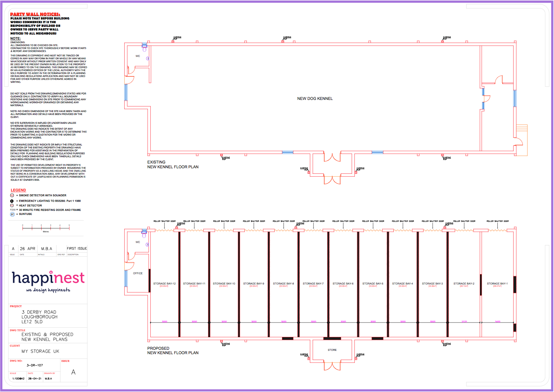Click date '26-04-21' in title block
The width and height of the screenshot is (554, 392).
35,378
